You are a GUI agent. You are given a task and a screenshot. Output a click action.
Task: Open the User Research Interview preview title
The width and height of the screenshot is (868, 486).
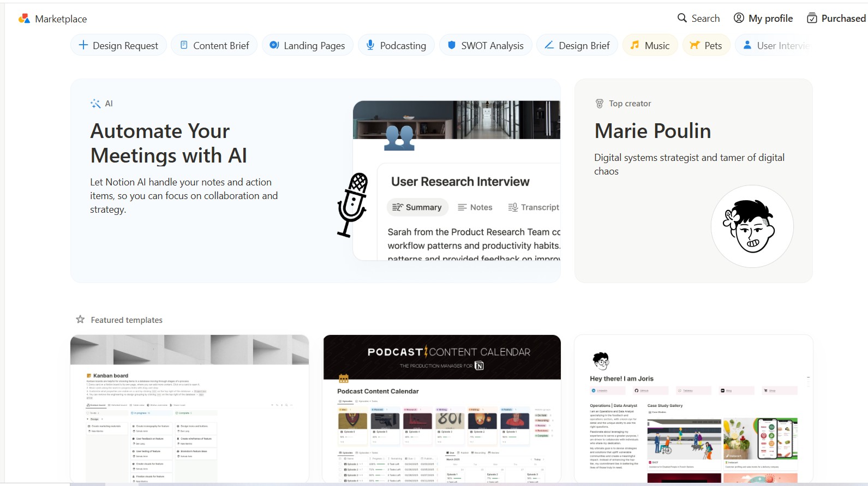point(460,182)
